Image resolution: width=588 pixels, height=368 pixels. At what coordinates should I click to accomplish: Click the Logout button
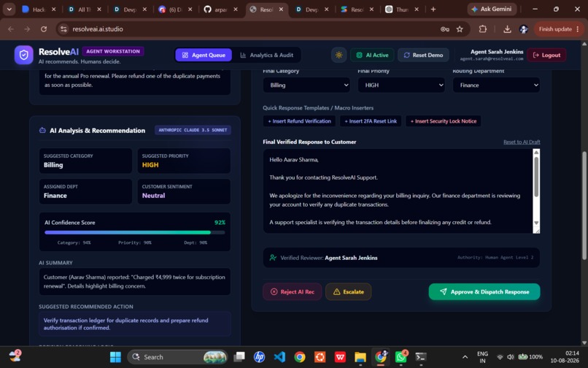click(546, 55)
